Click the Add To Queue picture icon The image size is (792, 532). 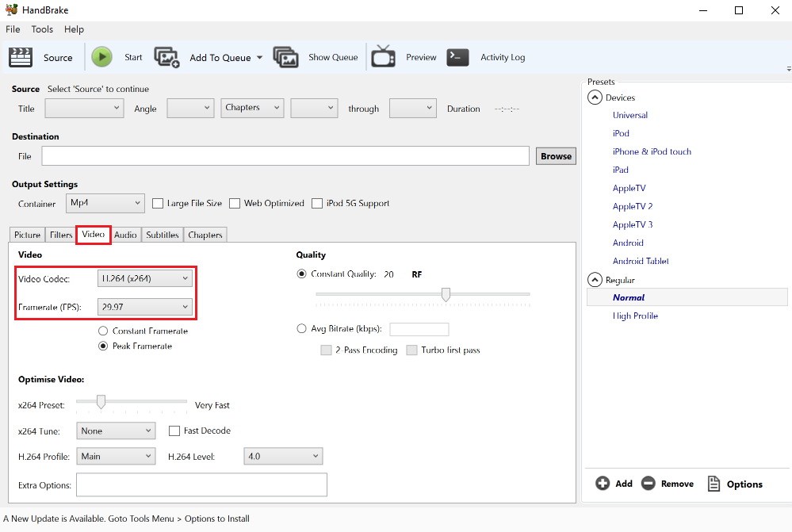[x=166, y=58]
